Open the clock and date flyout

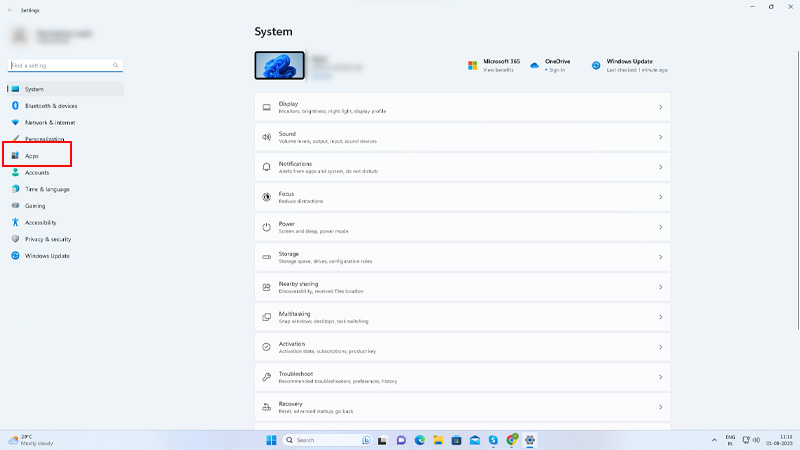coord(779,440)
